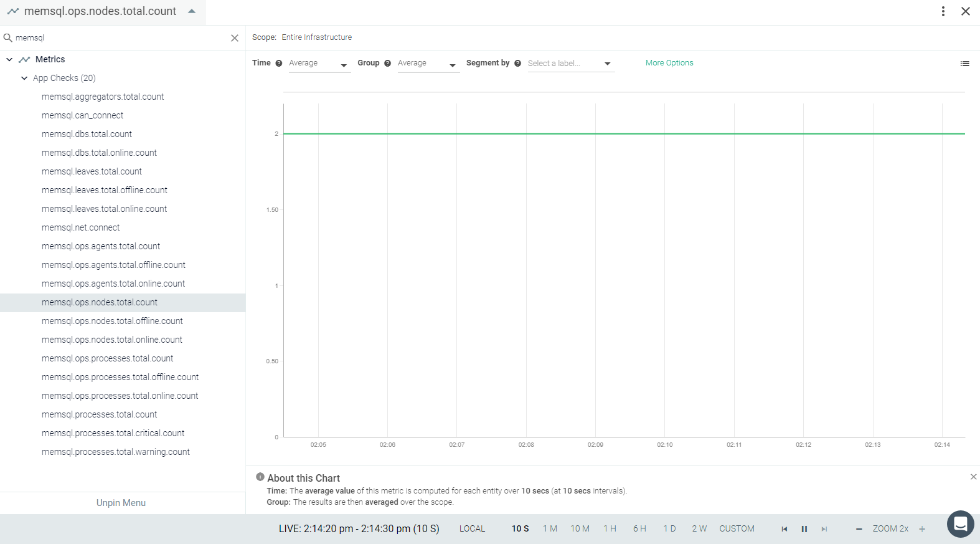Skip to previous time interval
The image size is (980, 544).
(784, 529)
